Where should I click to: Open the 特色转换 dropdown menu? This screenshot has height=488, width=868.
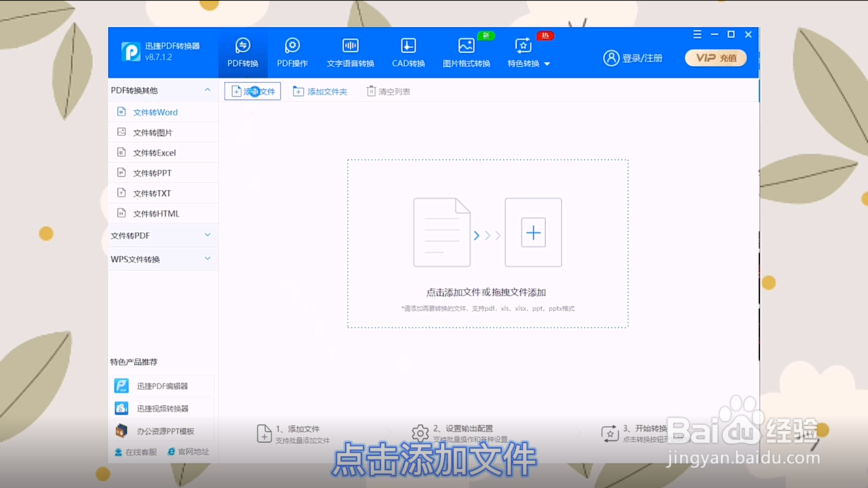529,54
